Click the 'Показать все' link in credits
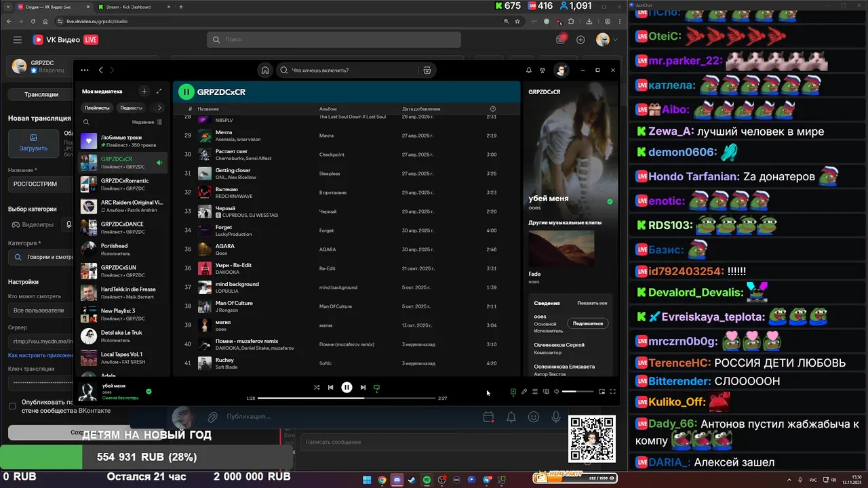The height and width of the screenshot is (488, 868). 592,303
